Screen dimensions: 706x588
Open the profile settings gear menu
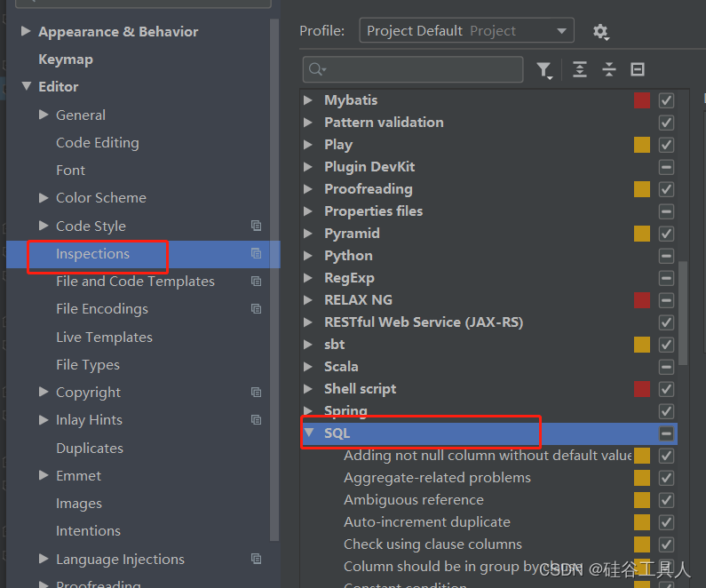[600, 31]
